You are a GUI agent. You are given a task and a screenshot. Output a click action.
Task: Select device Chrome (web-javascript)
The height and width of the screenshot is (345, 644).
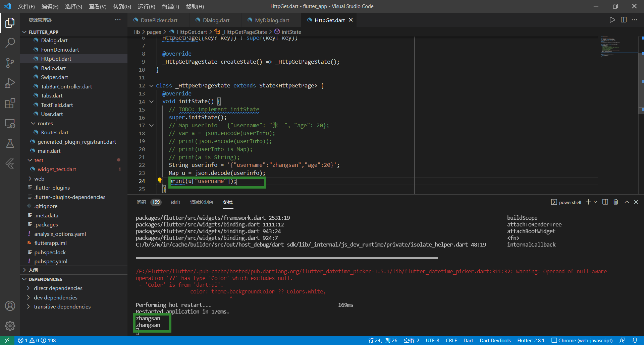pyautogui.click(x=582, y=340)
